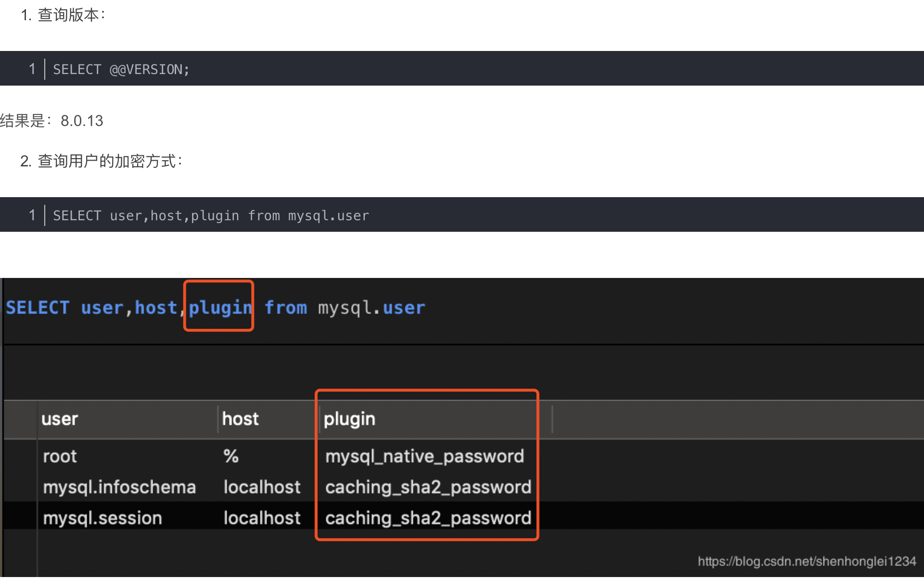Click the mysql_native_password plugin cell
Viewport: 924px width, 578px height.
[x=424, y=456]
